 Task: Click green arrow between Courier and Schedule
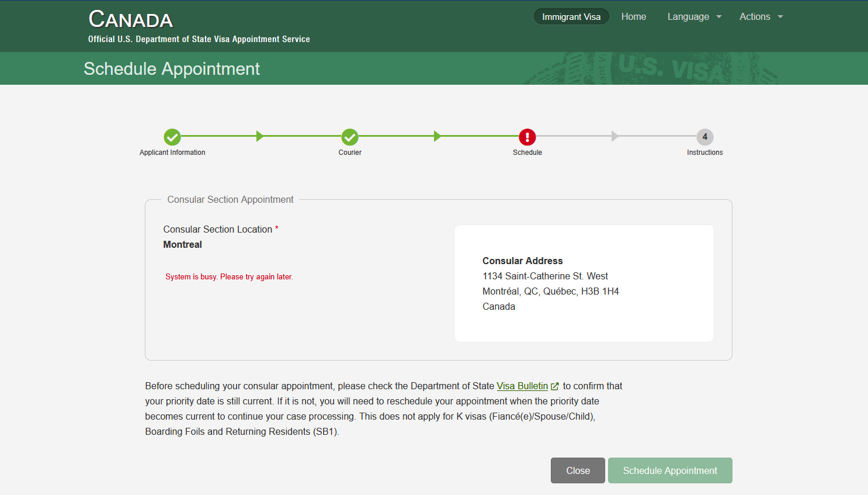pyautogui.click(x=438, y=136)
